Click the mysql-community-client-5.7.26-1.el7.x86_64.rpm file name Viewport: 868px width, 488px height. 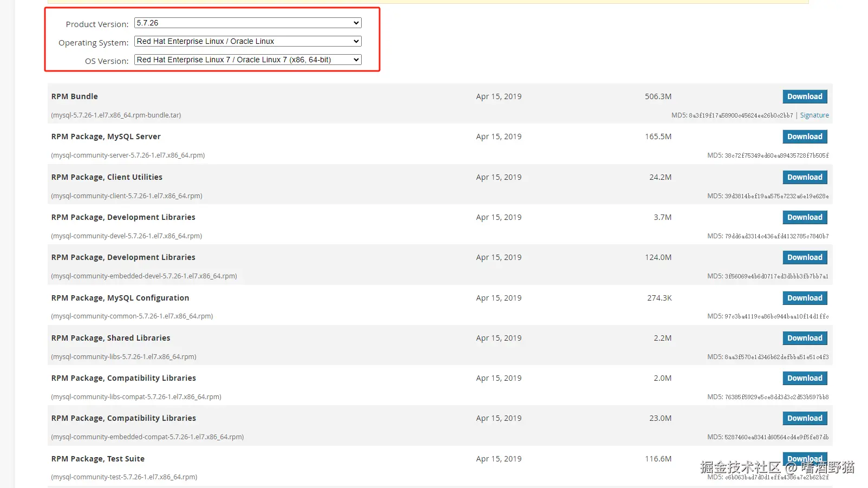point(127,196)
